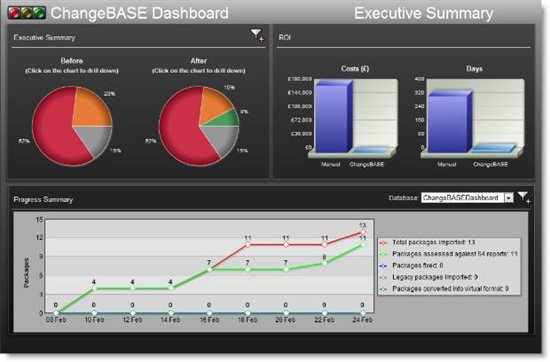Click the Before chart heading
This screenshot has height=362, width=550.
[72, 61]
